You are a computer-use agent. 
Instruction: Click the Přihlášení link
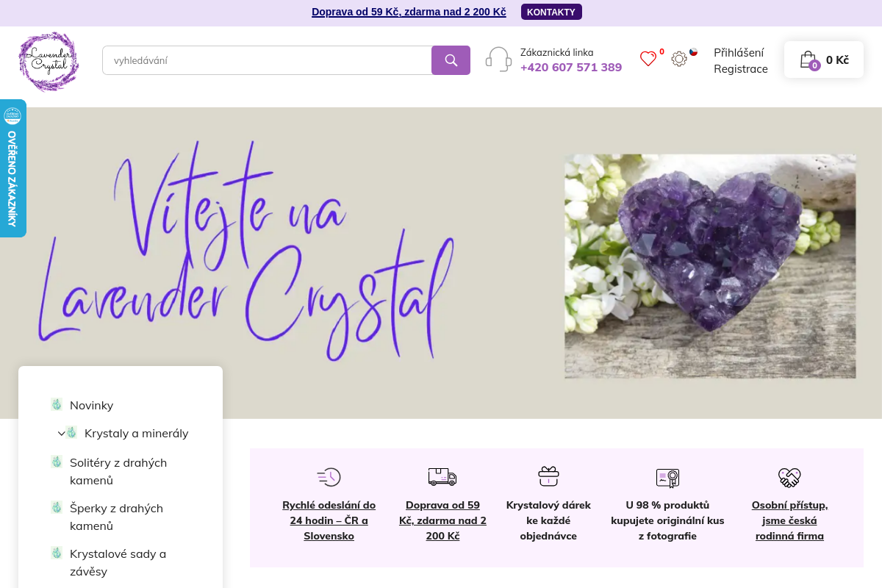tap(739, 52)
